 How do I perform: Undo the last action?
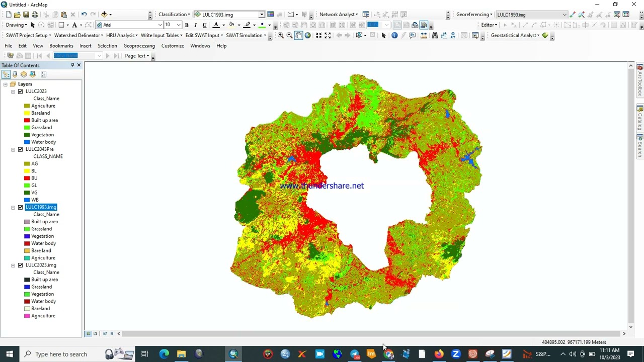tap(84, 15)
